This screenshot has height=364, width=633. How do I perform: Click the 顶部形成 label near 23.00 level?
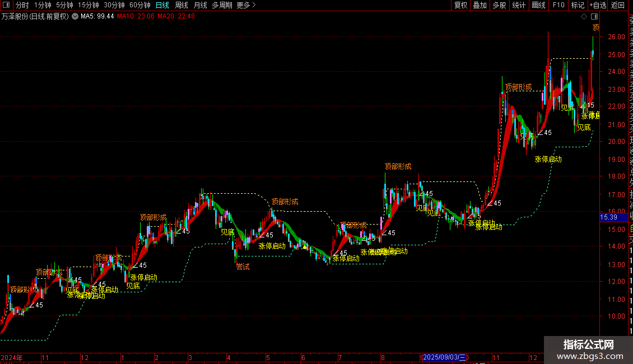pyautogui.click(x=518, y=87)
